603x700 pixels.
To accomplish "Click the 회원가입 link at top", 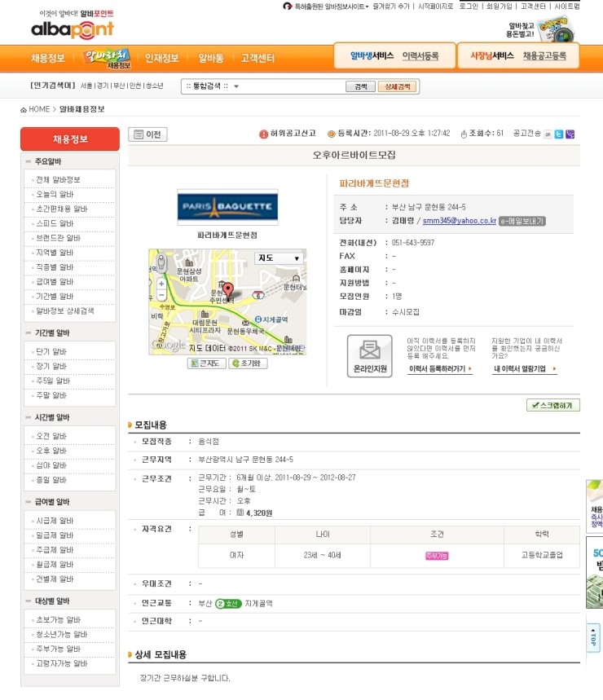I will point(499,7).
